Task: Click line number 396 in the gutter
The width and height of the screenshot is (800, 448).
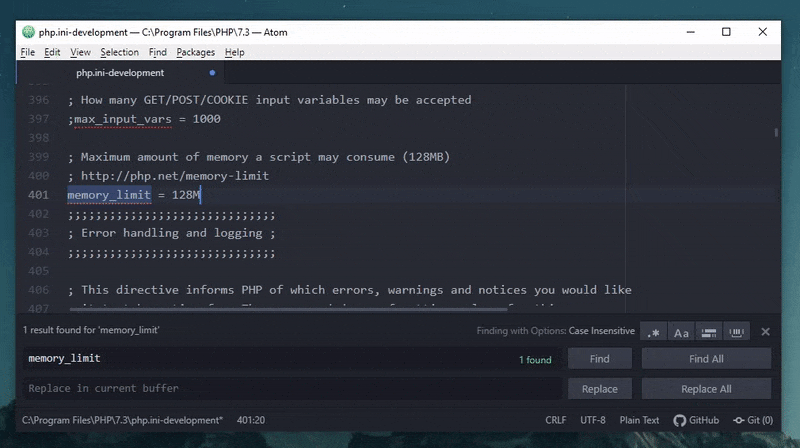Action: point(38,100)
